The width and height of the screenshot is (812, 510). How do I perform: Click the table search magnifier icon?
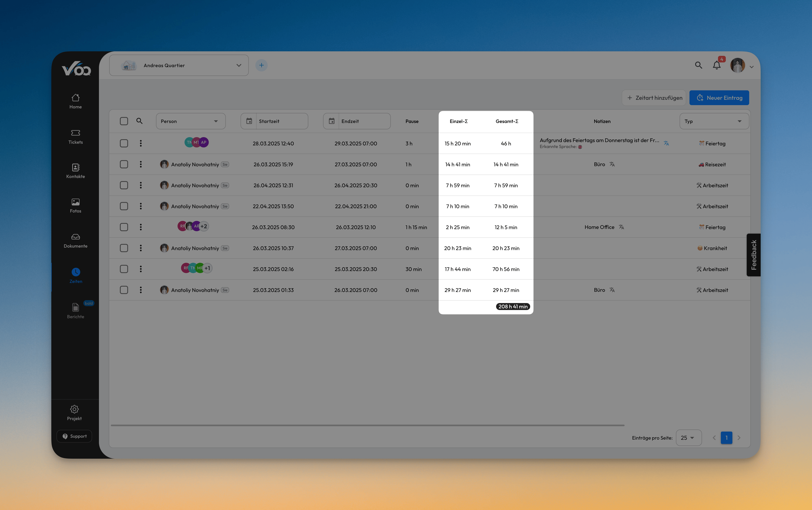point(139,121)
